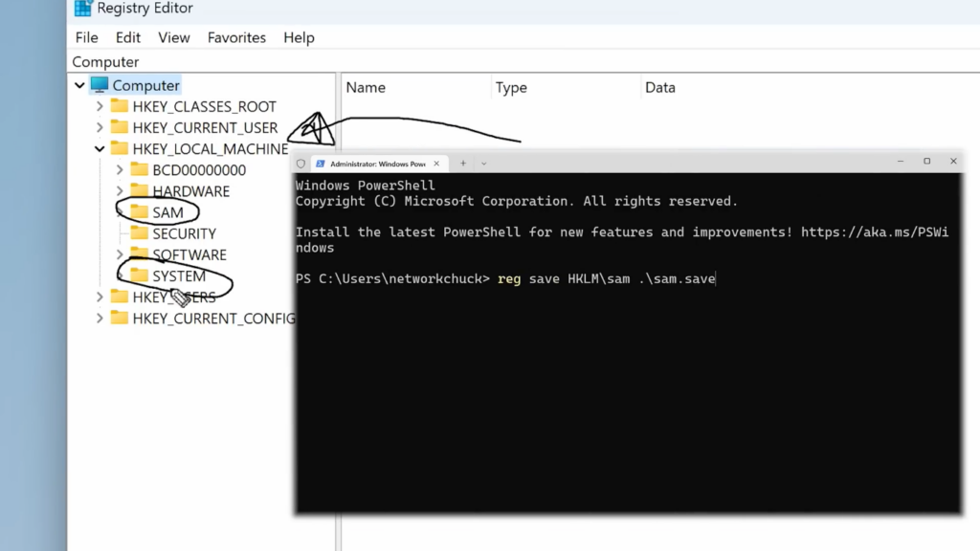Select HKEY_LOCAL_MACHINE tree item

pyautogui.click(x=210, y=149)
